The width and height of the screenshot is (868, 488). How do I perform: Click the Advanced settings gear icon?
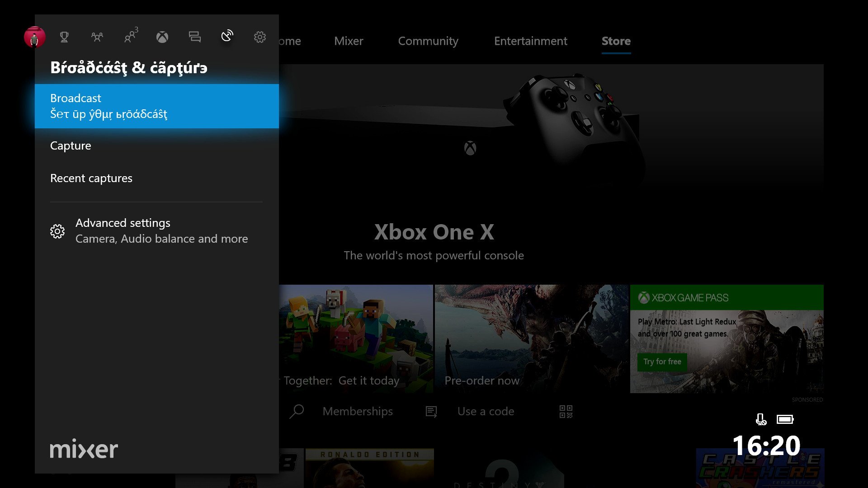[x=57, y=231]
